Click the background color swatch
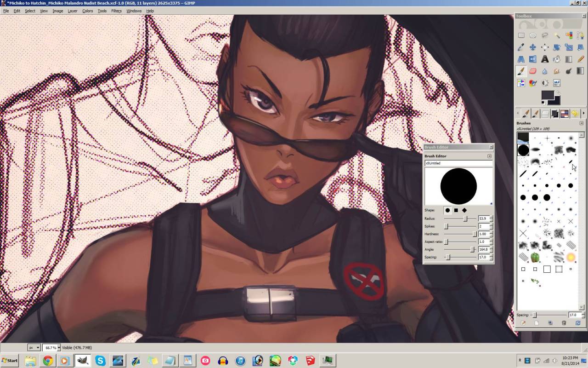 tap(557, 101)
